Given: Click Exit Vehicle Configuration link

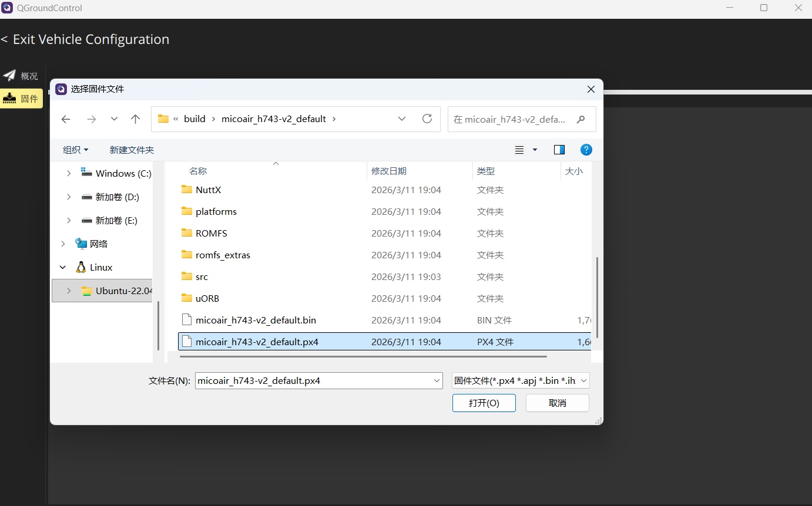Looking at the screenshot, I should click(x=85, y=39).
